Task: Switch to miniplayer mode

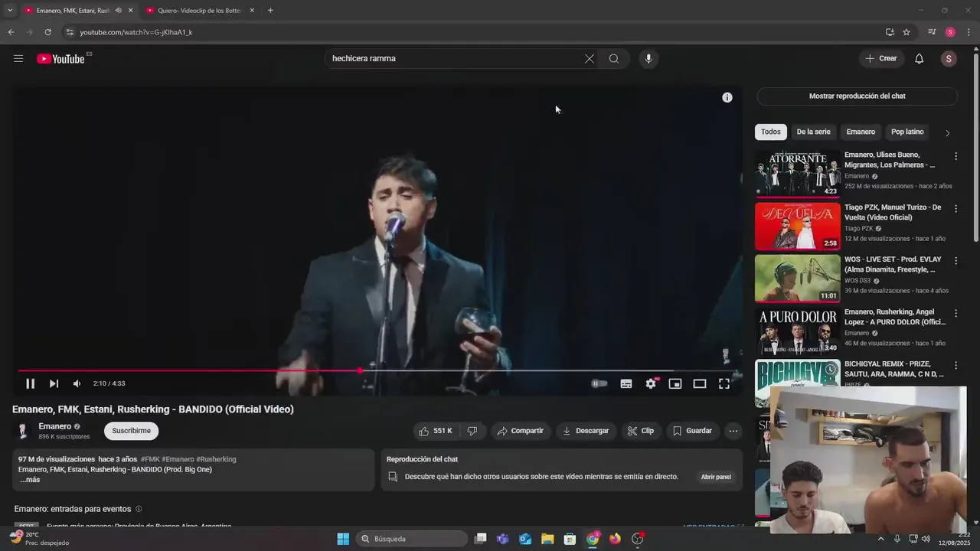Action: pyautogui.click(x=675, y=383)
